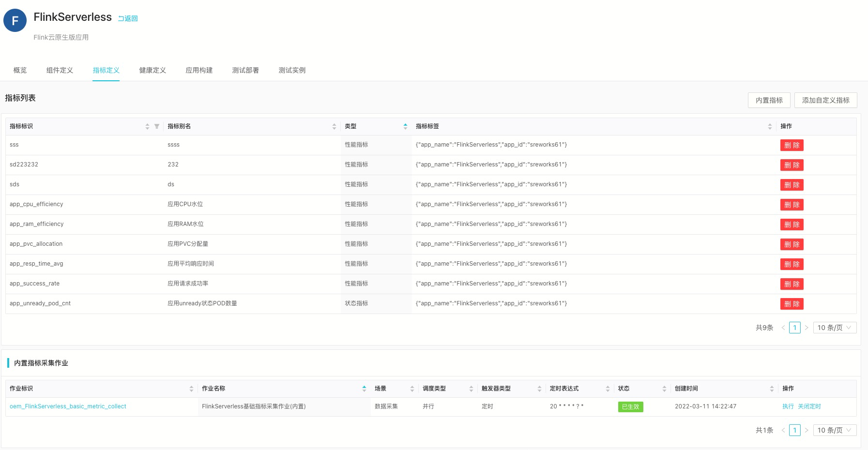Sort the 指标标签 column

[x=770, y=126]
